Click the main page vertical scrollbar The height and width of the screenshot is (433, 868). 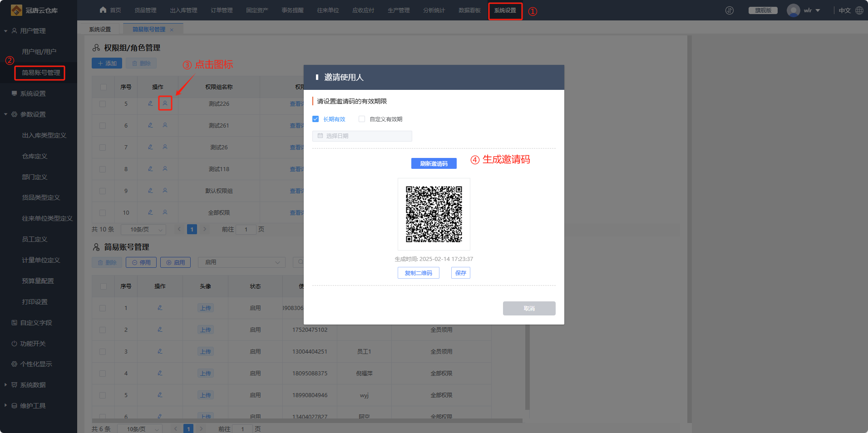(x=689, y=229)
